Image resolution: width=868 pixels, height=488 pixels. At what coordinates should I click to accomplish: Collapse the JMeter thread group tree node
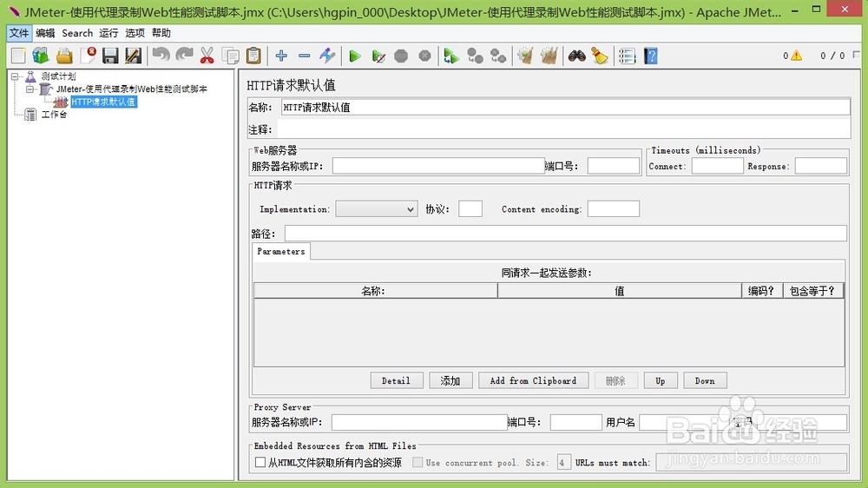tap(30, 89)
